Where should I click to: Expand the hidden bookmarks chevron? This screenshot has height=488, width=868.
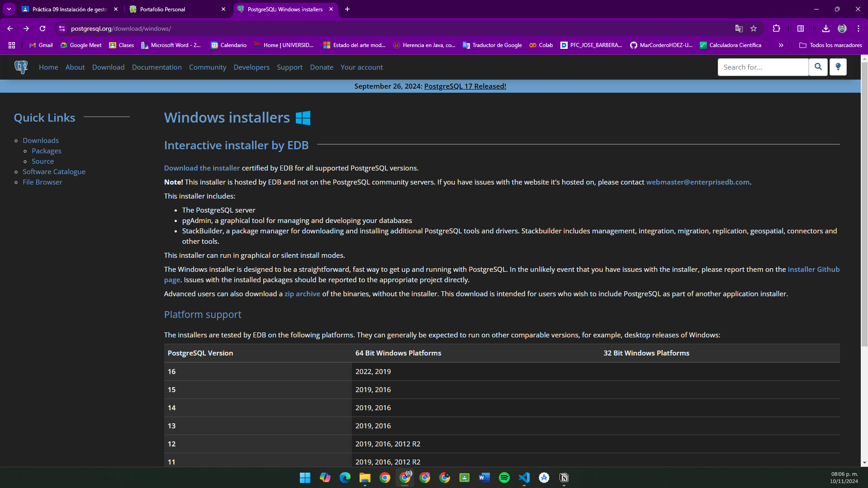tap(781, 45)
